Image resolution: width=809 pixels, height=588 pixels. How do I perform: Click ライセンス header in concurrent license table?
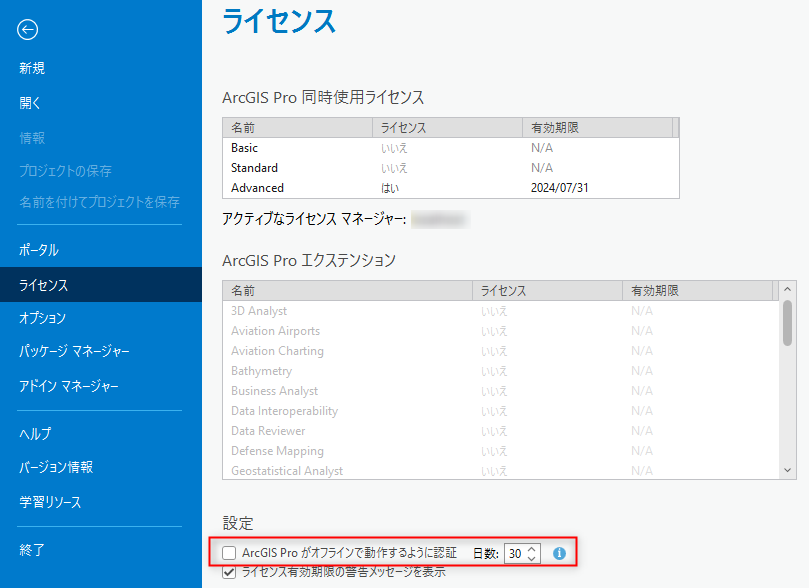[x=447, y=127]
